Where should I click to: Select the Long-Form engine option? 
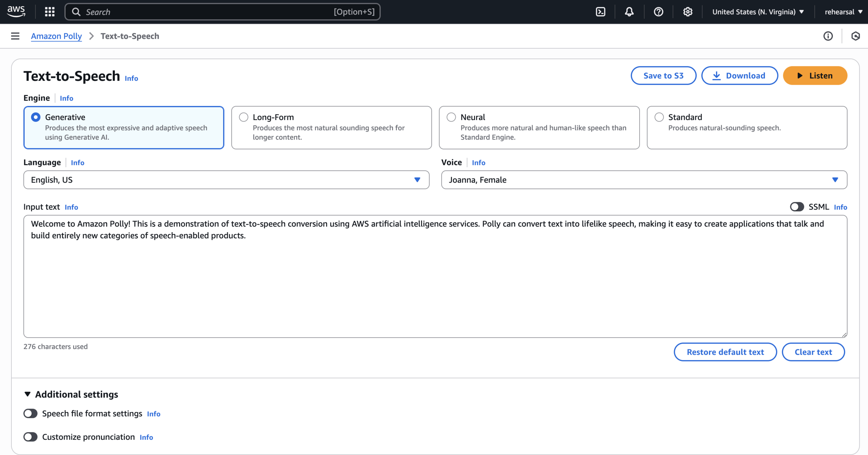click(244, 117)
